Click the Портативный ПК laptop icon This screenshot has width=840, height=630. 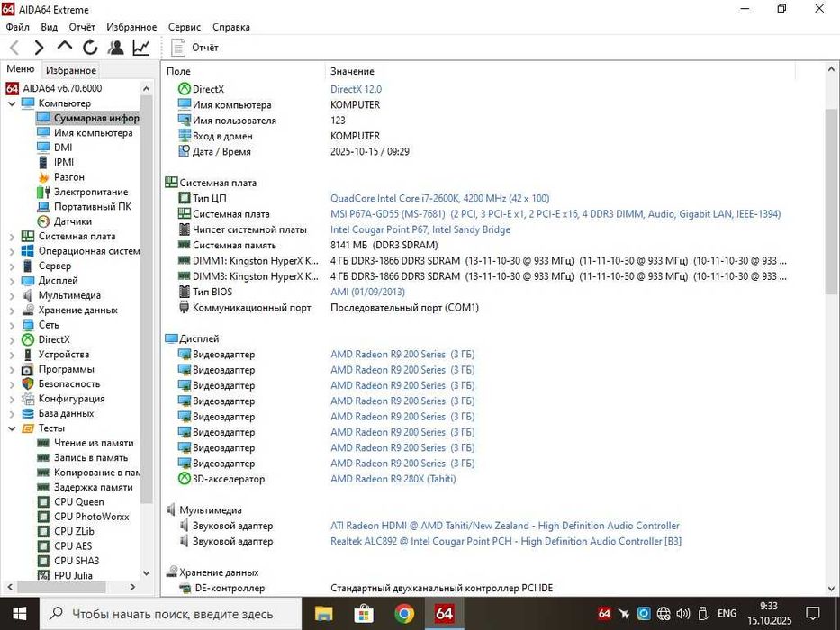(43, 207)
